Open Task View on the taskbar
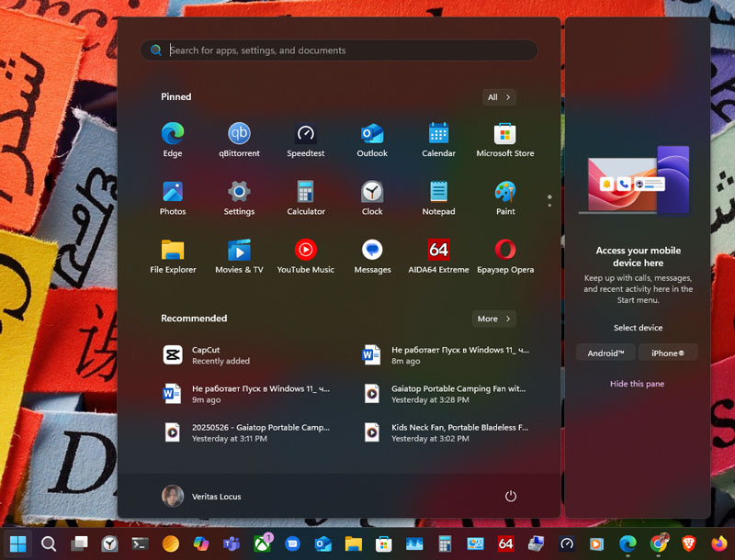This screenshot has height=560, width=735. [79, 544]
